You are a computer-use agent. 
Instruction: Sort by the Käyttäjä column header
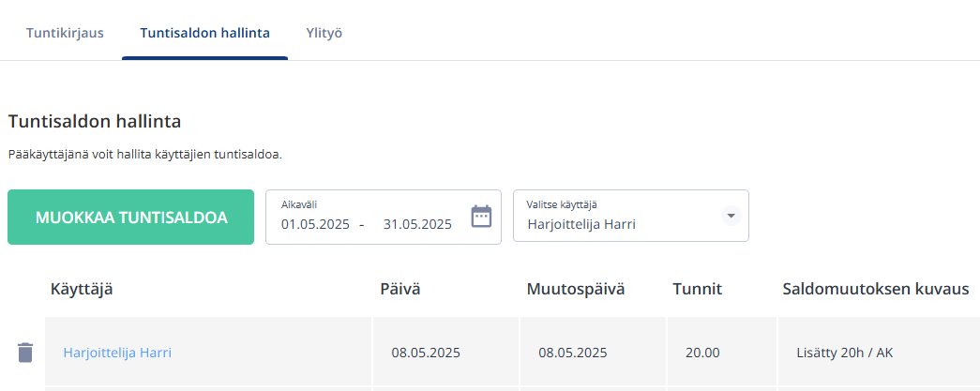pyautogui.click(x=82, y=289)
